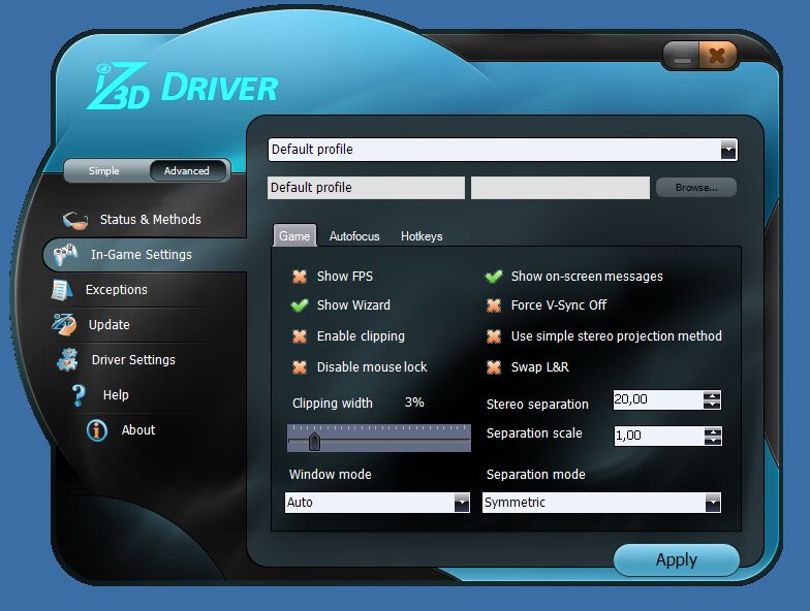
Task: Open Driver Settings via gears icon
Action: click(68, 360)
